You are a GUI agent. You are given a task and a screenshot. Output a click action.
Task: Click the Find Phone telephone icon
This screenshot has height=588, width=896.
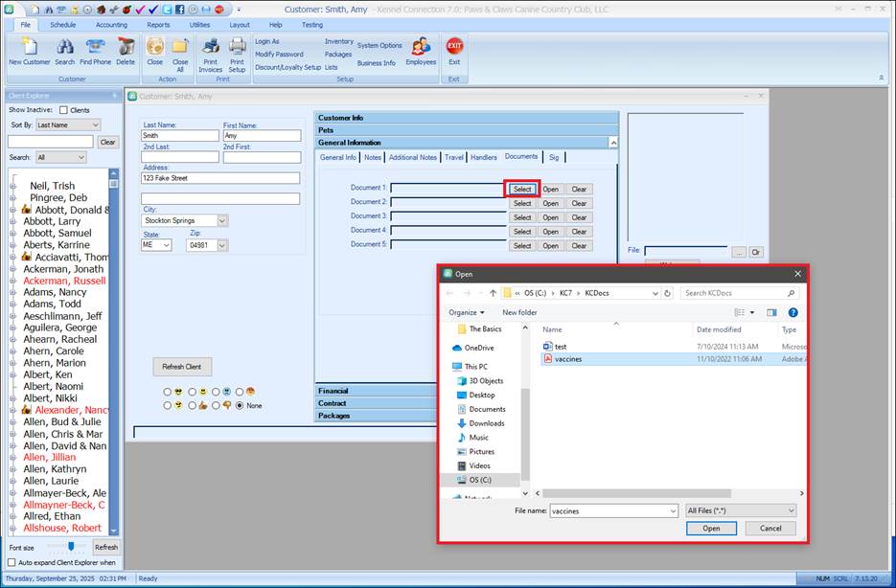[x=95, y=47]
